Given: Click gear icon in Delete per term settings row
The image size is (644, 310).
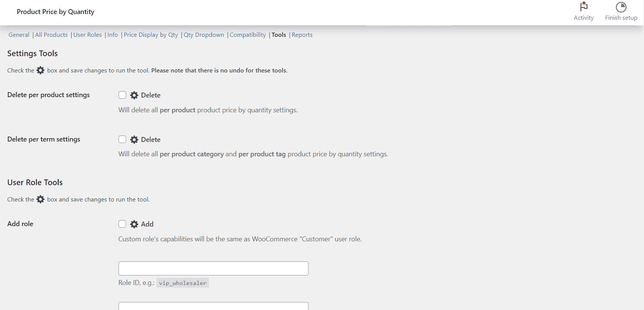Looking at the screenshot, I should (134, 140).
